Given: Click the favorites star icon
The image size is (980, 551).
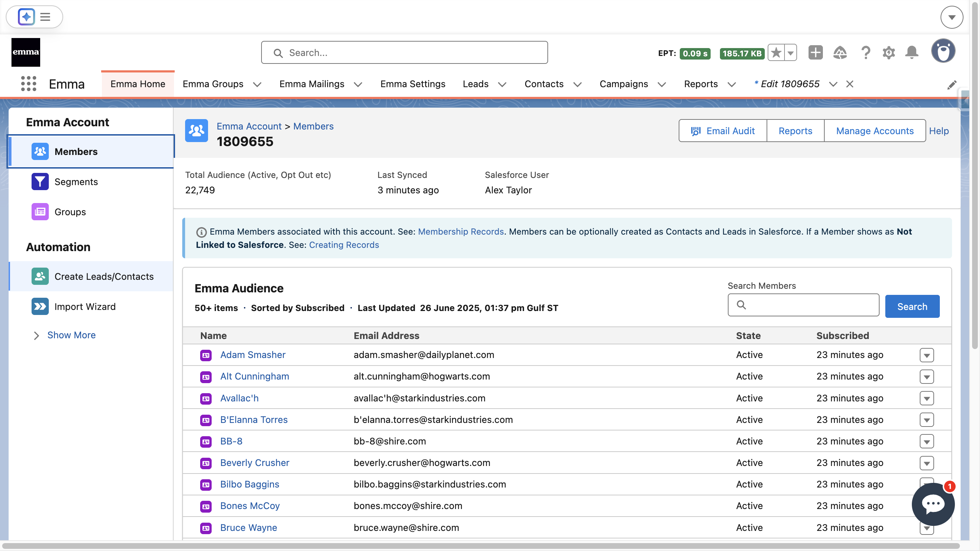Looking at the screenshot, I should pos(776,52).
